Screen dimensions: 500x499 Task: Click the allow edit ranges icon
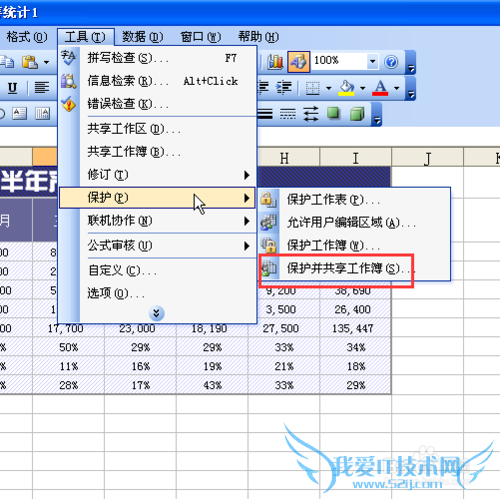tap(269, 222)
